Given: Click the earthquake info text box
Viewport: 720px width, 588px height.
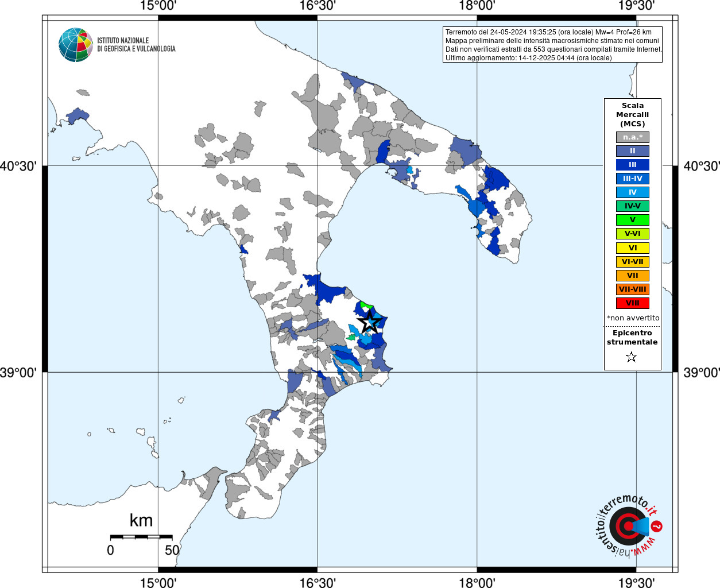Looking at the screenshot, I should (552, 45).
